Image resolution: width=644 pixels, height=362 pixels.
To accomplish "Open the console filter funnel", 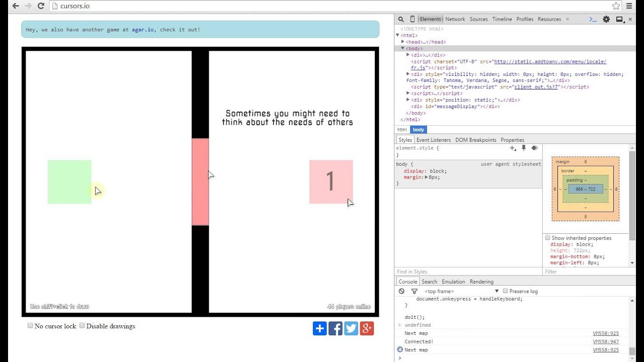I will coord(414,291).
